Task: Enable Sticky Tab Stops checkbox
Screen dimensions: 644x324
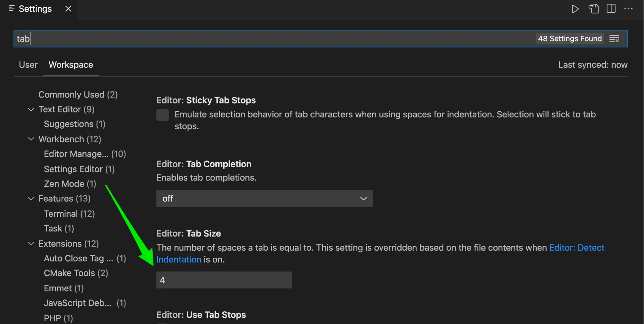Action: coord(163,115)
